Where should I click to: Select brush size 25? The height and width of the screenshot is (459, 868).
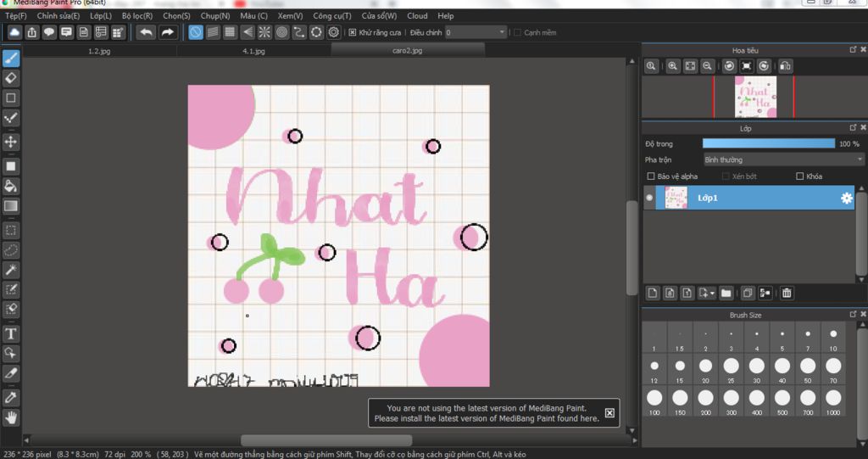tap(732, 370)
